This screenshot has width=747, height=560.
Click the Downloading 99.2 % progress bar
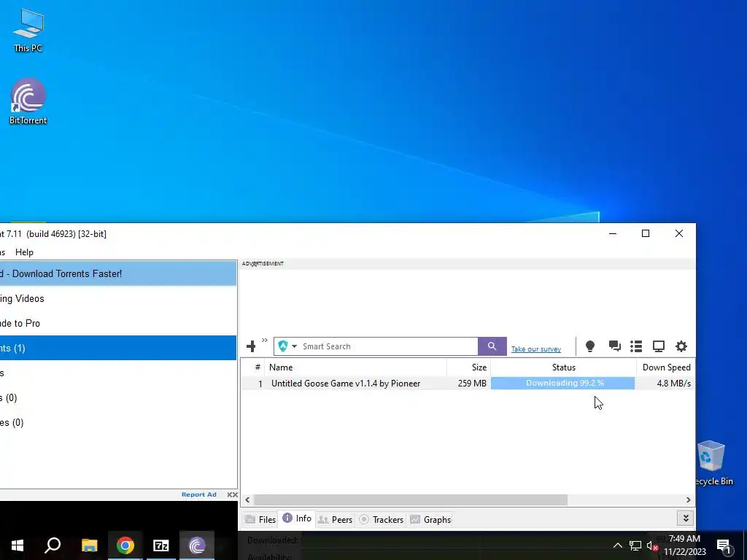(x=562, y=384)
